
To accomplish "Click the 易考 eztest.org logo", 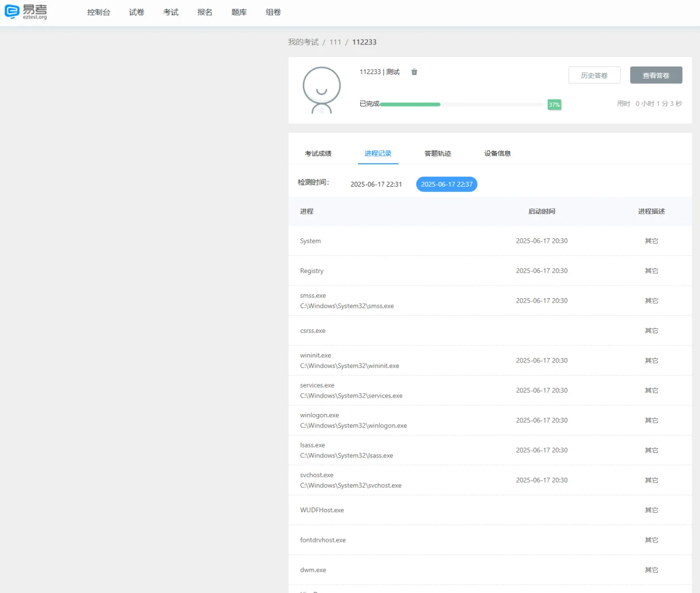I will pos(26,12).
